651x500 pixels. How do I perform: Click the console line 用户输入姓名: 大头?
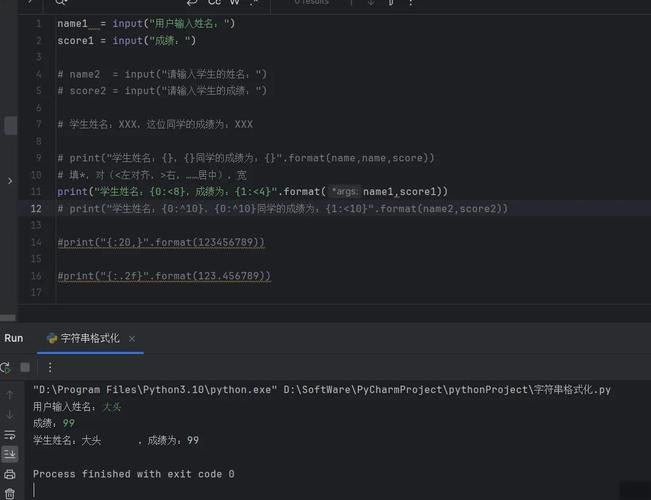coord(77,407)
